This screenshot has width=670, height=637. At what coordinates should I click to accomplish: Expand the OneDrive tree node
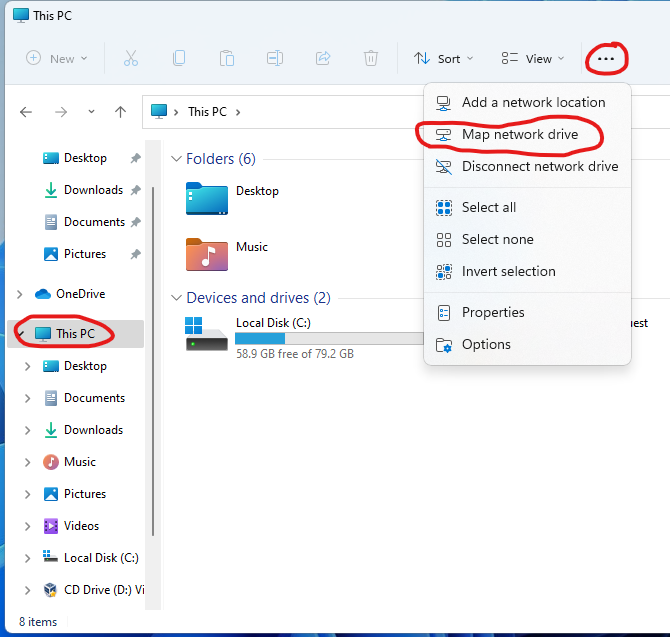(20, 294)
